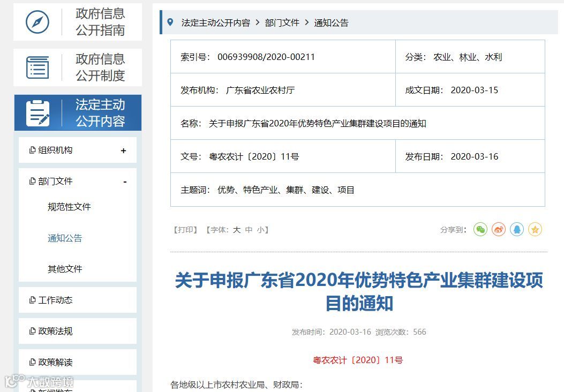Select 法定主动公开内容 section
Viewport: 564px width, 392px height.
[78, 112]
